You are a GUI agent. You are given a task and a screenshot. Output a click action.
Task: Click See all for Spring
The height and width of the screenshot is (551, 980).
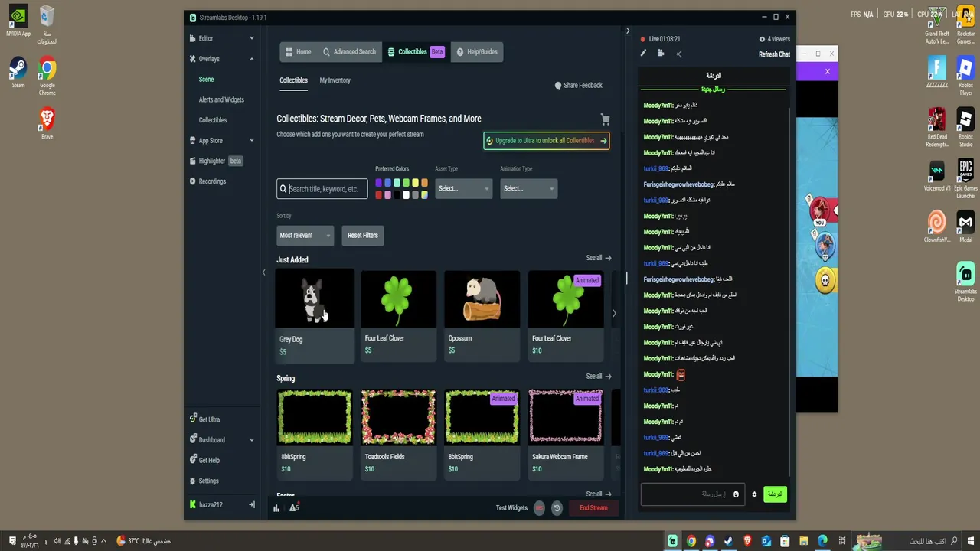pos(599,377)
